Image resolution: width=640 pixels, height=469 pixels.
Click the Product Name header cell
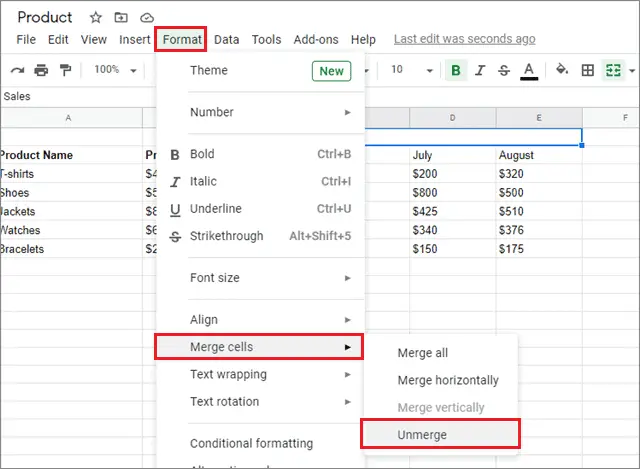(x=71, y=155)
